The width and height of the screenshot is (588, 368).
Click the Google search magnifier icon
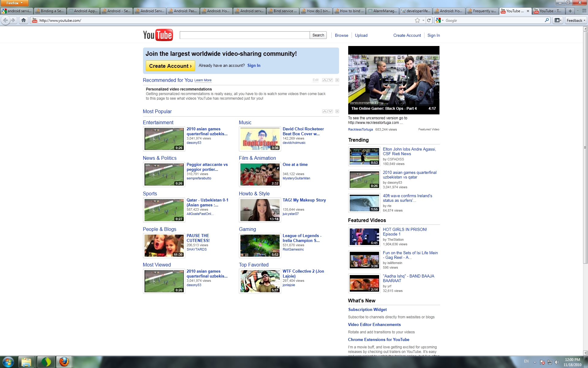point(547,20)
